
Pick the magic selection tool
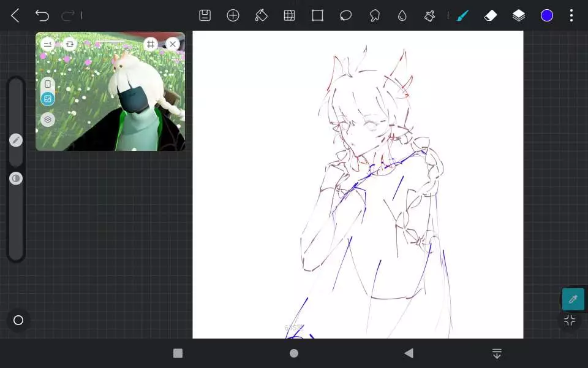(x=374, y=15)
